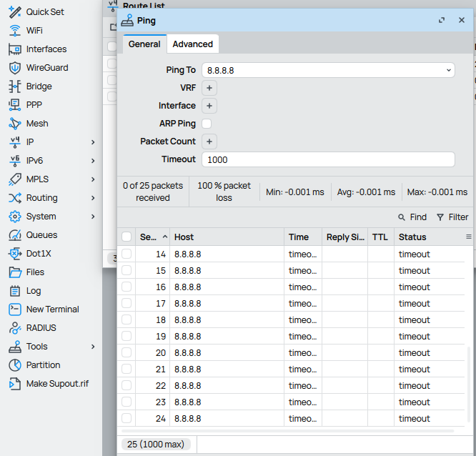476x456 pixels.
Task: Click the Routing arrows icon
Action: pos(15,198)
